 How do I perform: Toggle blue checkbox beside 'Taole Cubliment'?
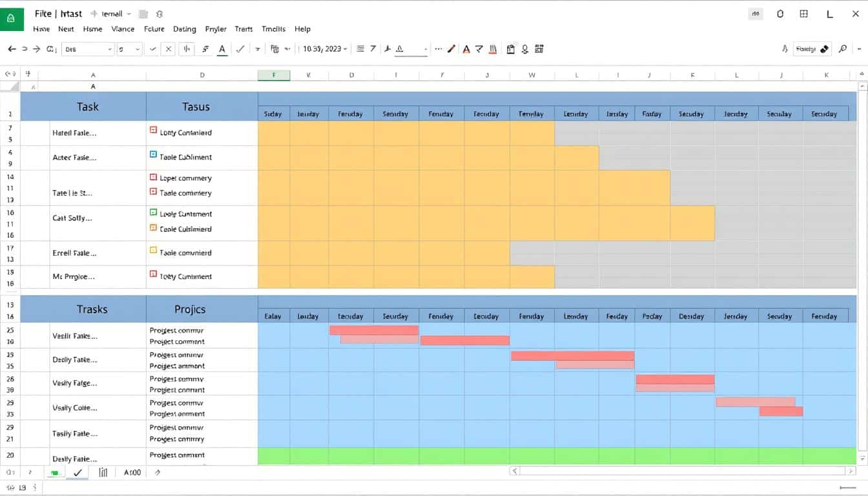click(x=153, y=155)
